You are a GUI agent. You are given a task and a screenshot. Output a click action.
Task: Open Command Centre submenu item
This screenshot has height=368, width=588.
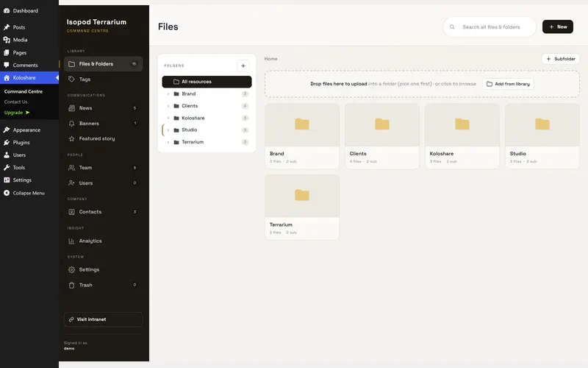[x=24, y=91]
